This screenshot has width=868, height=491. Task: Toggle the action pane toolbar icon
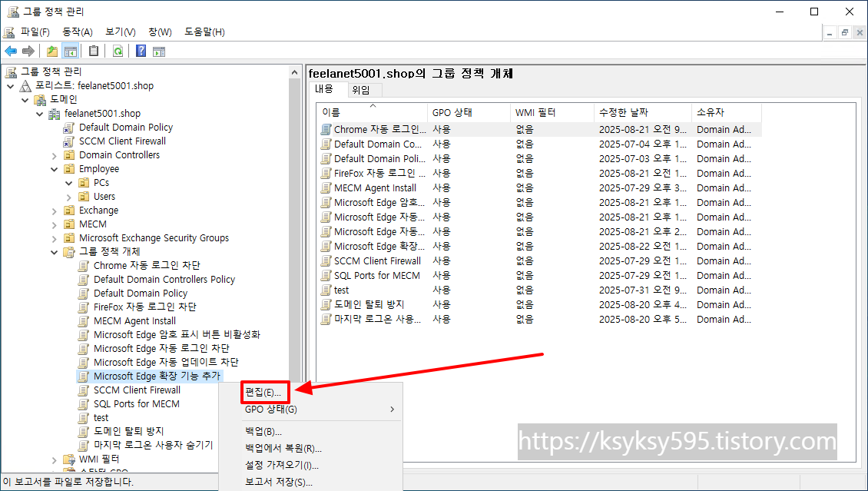[x=159, y=51]
